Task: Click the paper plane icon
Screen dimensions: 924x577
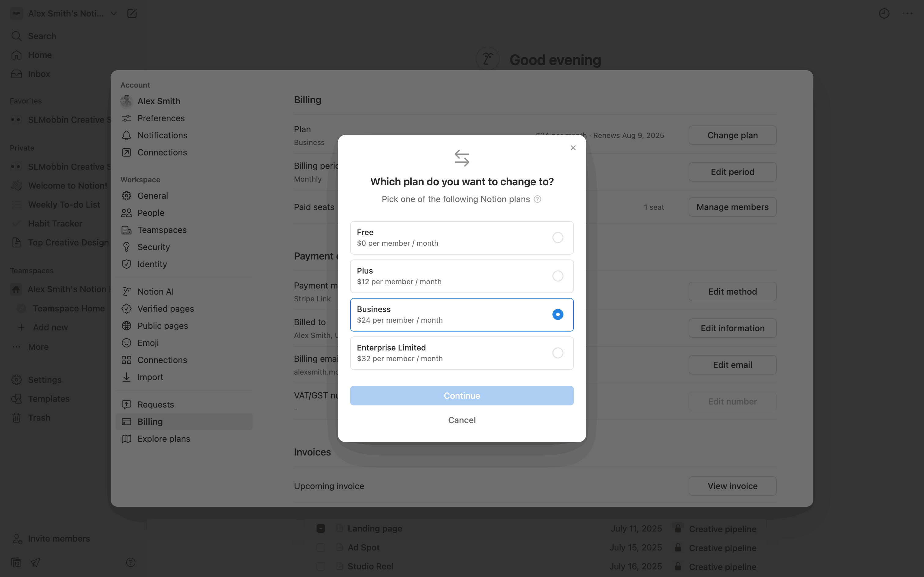Action: click(35, 562)
